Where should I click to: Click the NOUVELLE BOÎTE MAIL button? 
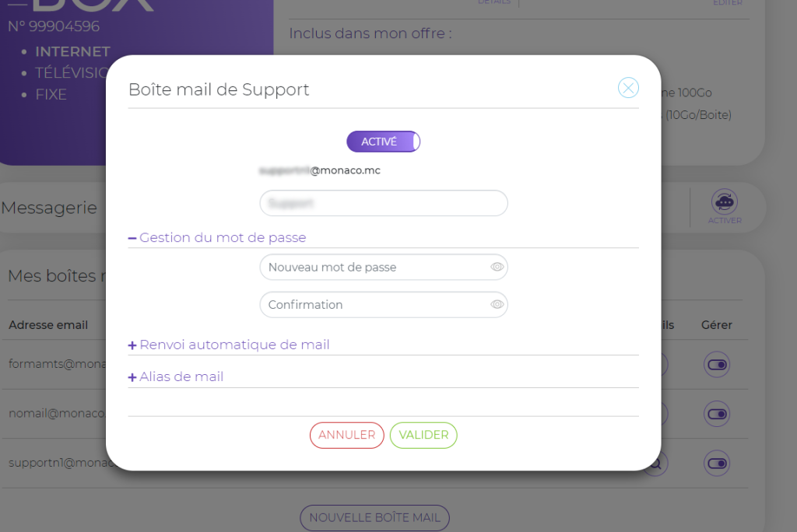coord(374,517)
